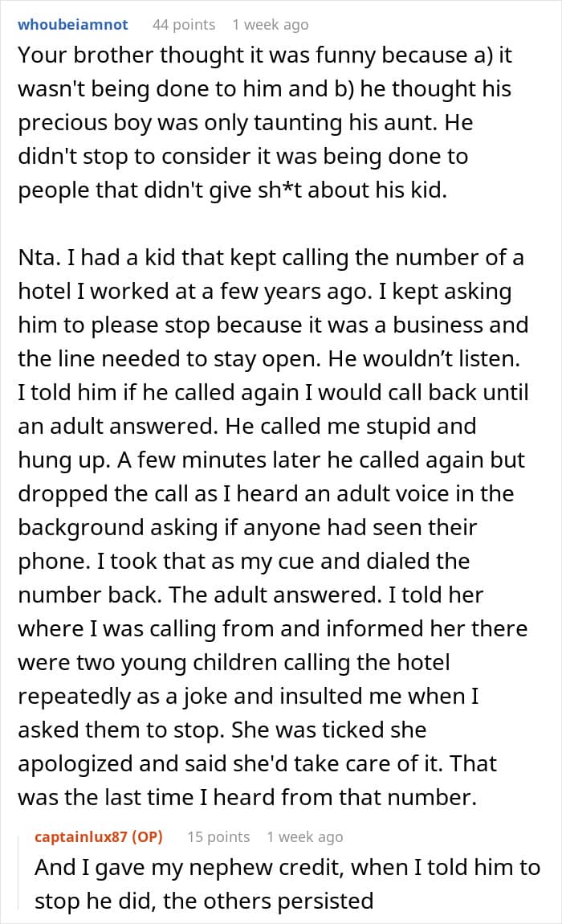Click the line 'background asking if anyone had seen'
Viewport: 562px width, 924px height.
pyautogui.click(x=246, y=527)
